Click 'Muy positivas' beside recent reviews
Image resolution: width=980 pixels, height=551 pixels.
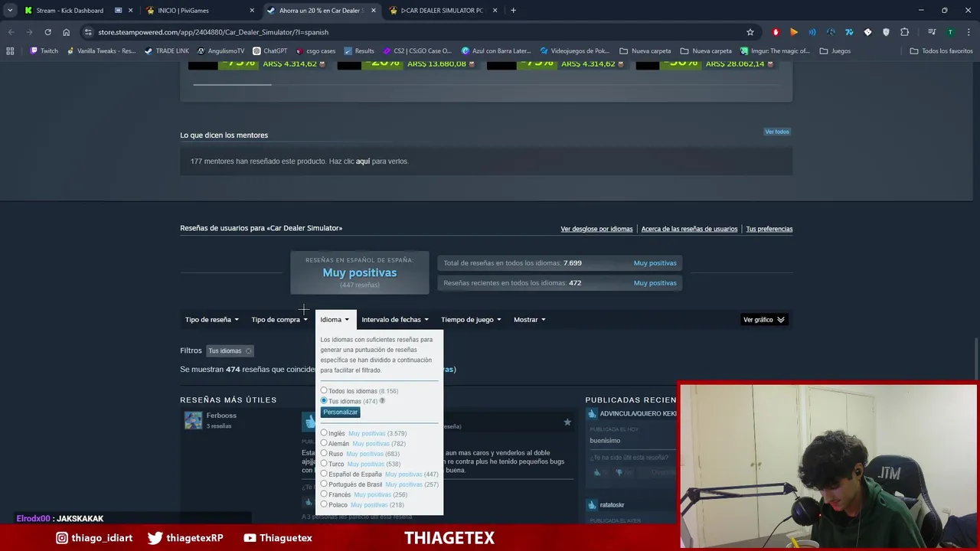click(x=655, y=283)
